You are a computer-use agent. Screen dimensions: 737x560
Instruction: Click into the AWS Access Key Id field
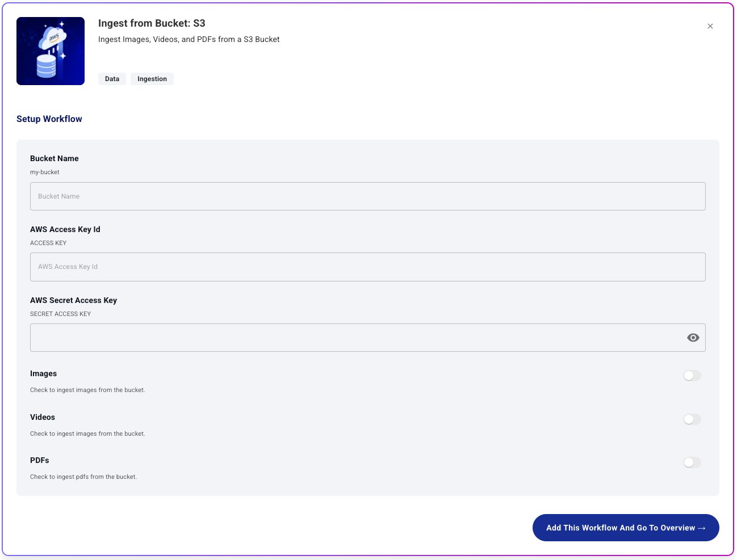click(x=367, y=267)
